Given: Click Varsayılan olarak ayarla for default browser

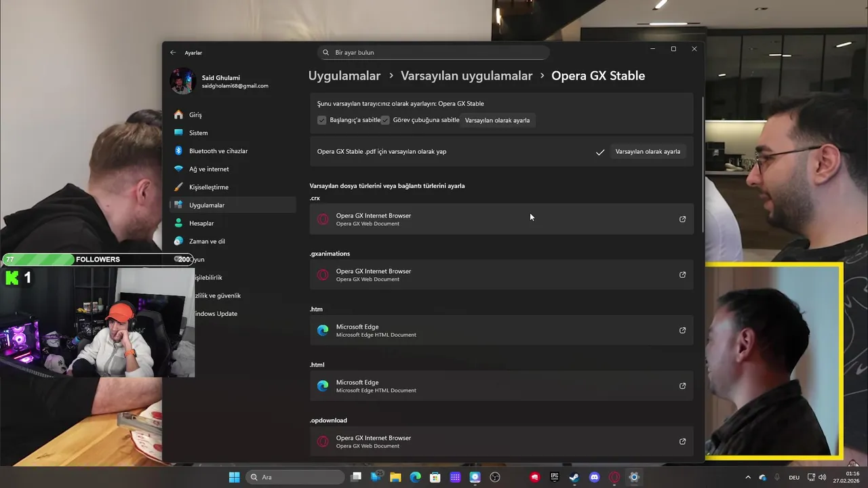Looking at the screenshot, I should [497, 120].
